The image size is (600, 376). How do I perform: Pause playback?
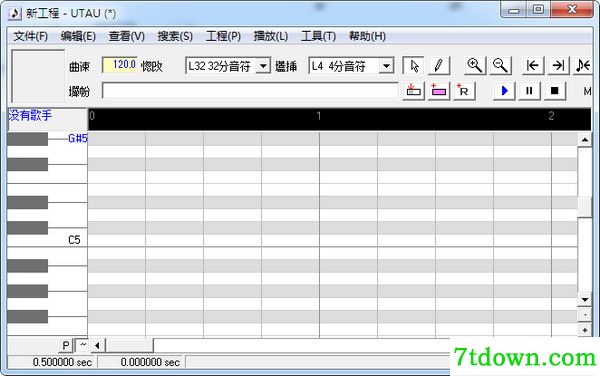click(529, 91)
